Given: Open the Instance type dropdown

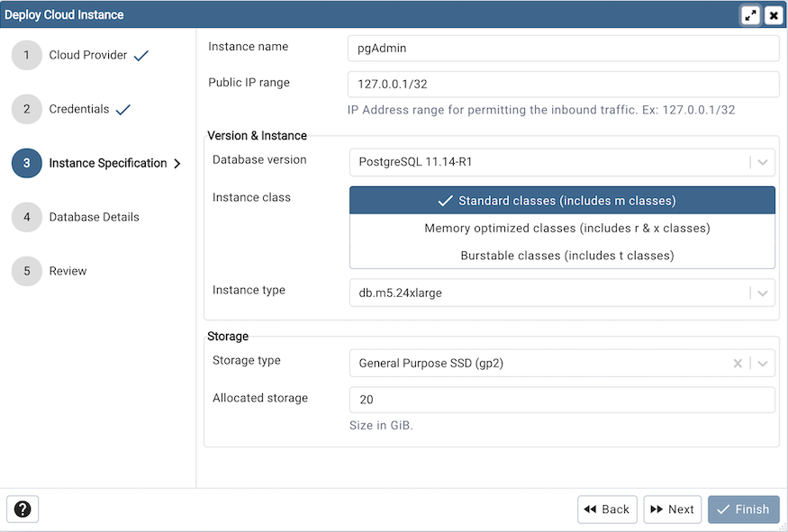Looking at the screenshot, I should coord(761,293).
